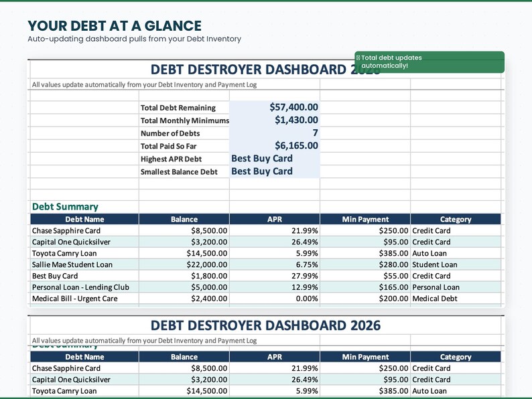Select 'Toyota Camry Loan' in the upper summary table

[x=84, y=253]
